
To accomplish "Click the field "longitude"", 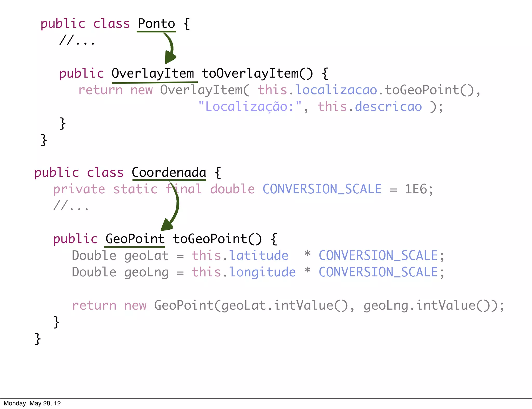I will pyautogui.click(x=262, y=272).
